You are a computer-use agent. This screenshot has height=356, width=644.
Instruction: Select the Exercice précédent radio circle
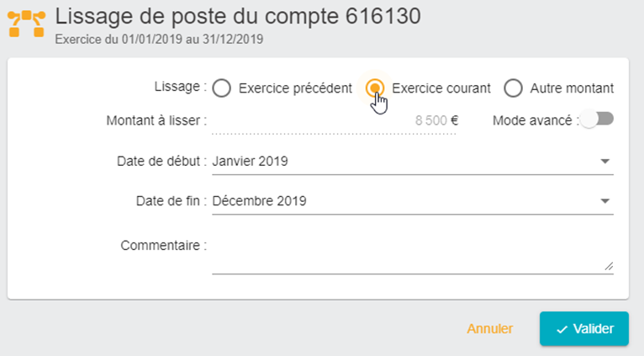(x=221, y=88)
